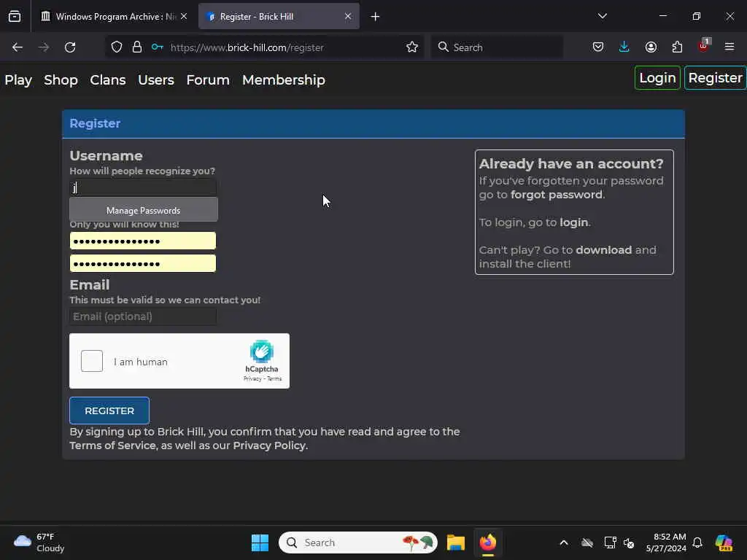Follow the login link in sidebar box

coord(573,222)
